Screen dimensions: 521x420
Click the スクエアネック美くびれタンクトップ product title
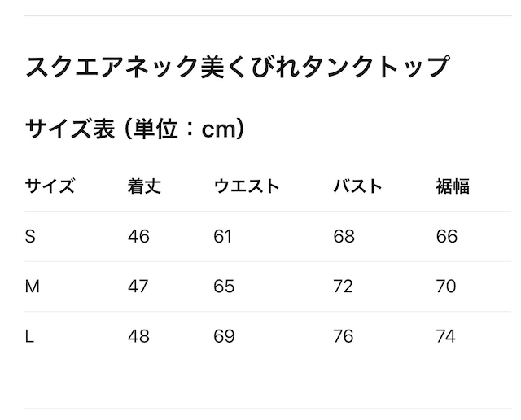coord(237,67)
